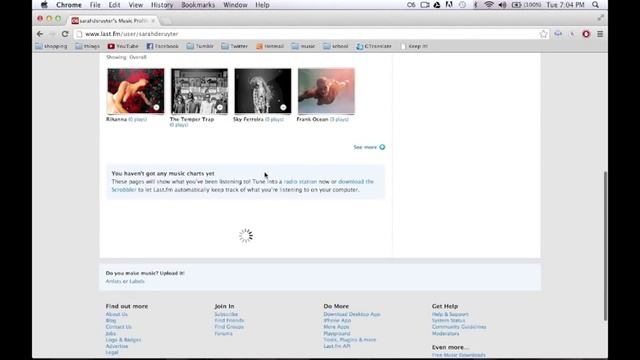Open the Apple menu
This screenshot has height=360, width=640.
click(x=44, y=5)
